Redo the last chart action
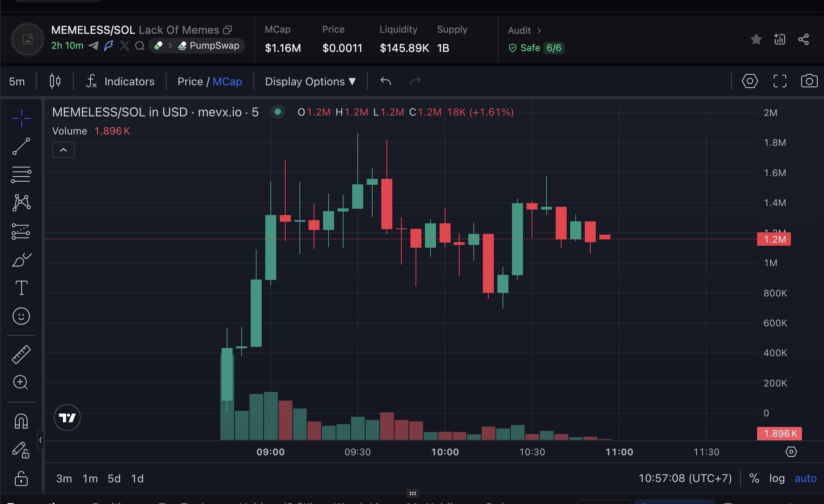This screenshot has width=824, height=504. 416,81
